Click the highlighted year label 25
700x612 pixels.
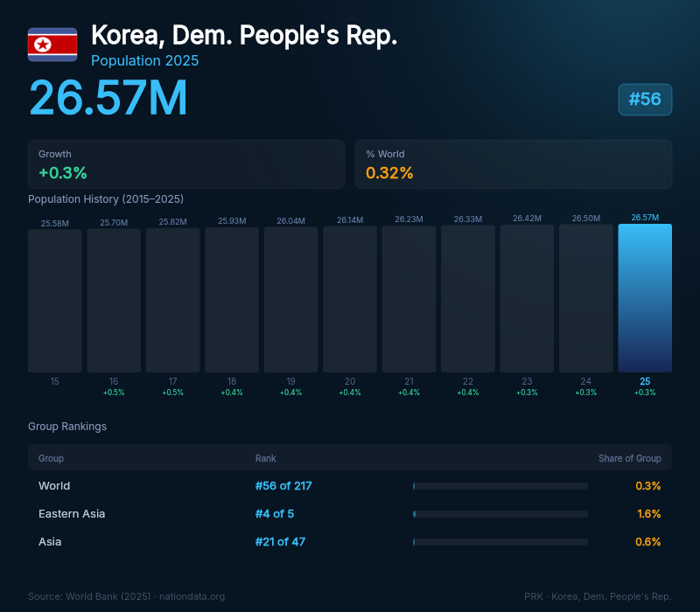pyautogui.click(x=645, y=381)
